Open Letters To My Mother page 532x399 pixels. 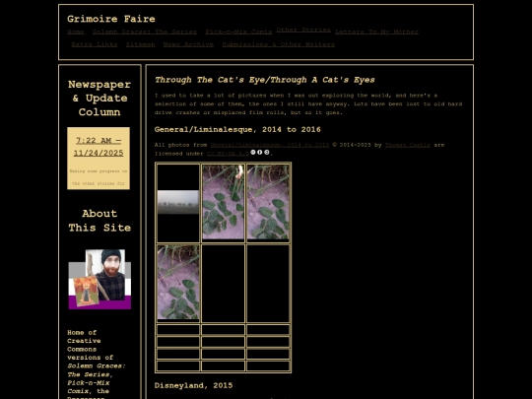377,32
